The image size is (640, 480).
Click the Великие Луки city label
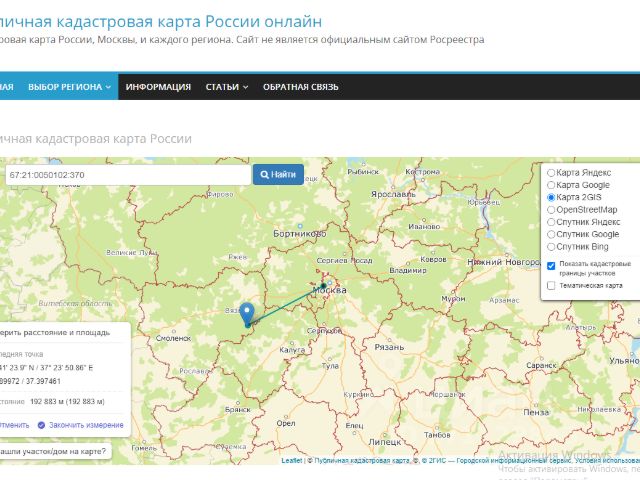click(132, 253)
